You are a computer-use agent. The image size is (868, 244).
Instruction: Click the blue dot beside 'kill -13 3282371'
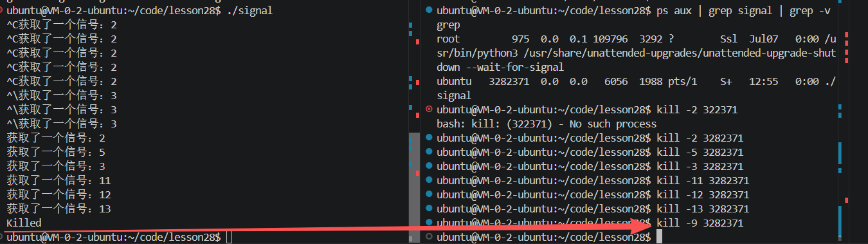(x=429, y=209)
